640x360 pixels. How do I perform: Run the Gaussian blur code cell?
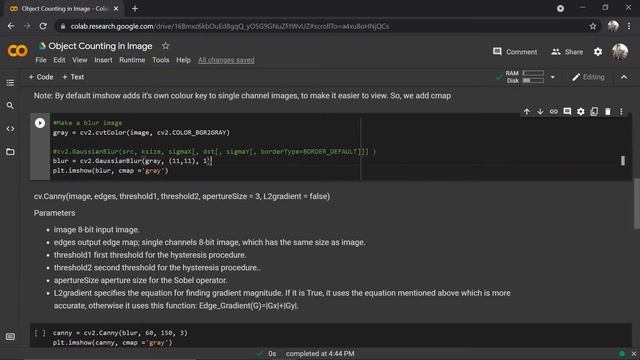(40, 123)
